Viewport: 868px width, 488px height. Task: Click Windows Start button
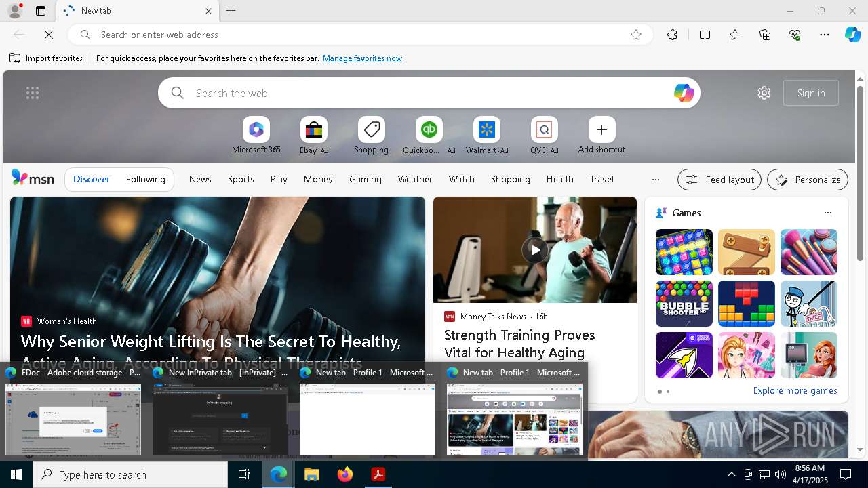click(x=16, y=474)
